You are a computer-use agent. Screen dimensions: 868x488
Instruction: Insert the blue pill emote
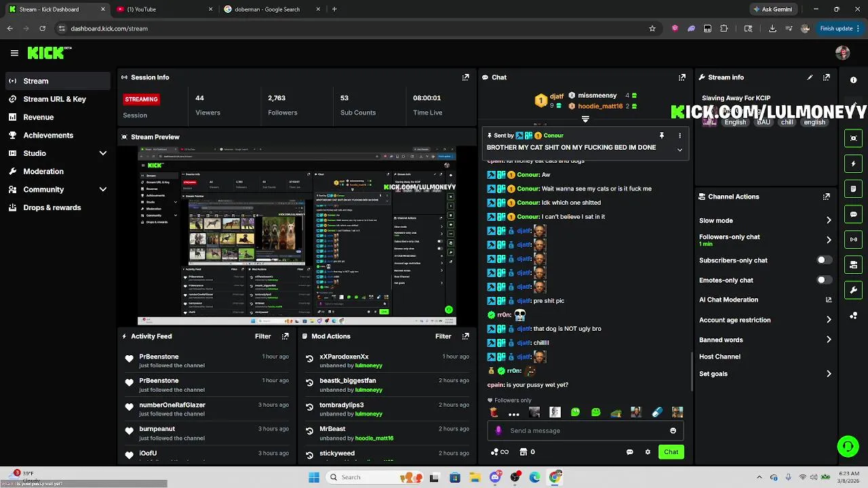coord(656,412)
